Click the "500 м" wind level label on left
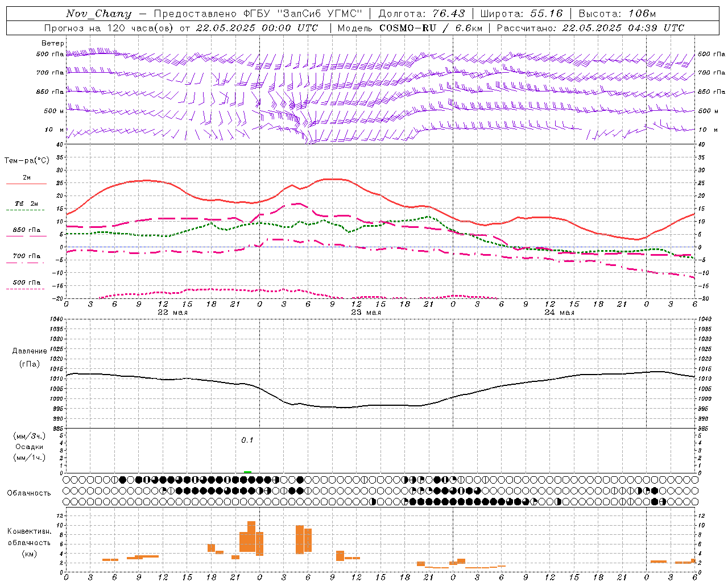728x582 pixels. click(54, 111)
